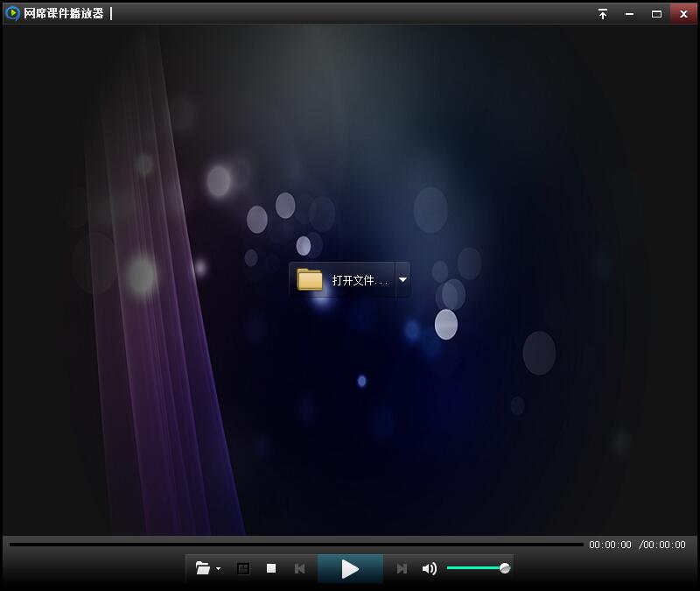Image resolution: width=700 pixels, height=591 pixels.
Task: Click the volume slider's round handle
Action: click(505, 568)
